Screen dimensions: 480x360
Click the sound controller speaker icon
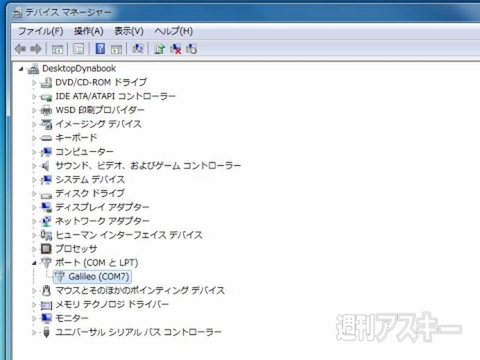45,166
